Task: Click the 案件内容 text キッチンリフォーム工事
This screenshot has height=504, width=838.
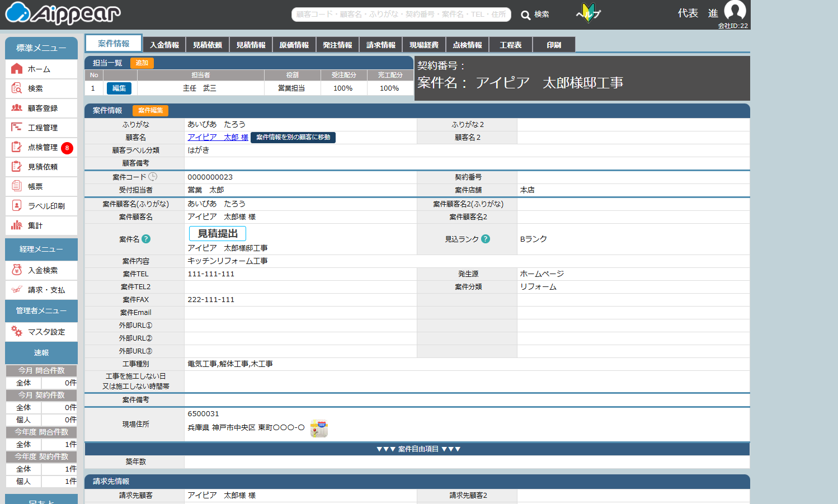Action: tap(228, 261)
